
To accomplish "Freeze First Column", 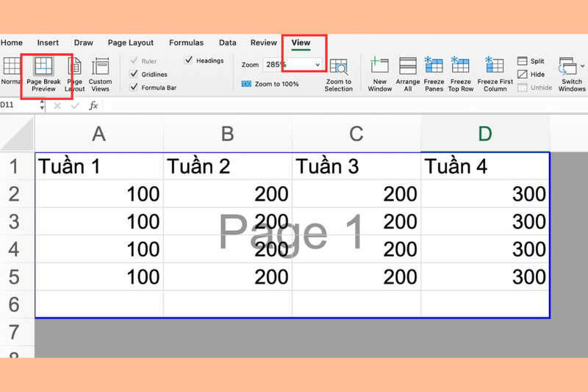I will [x=495, y=74].
